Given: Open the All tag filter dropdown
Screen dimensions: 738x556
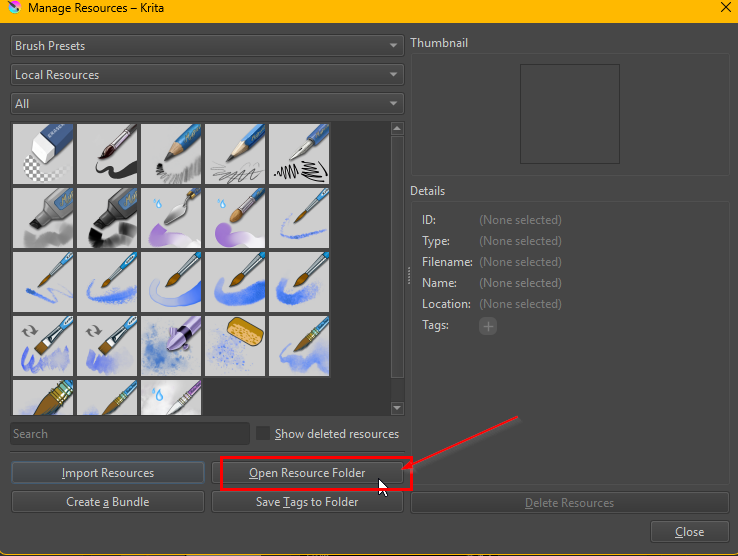Looking at the screenshot, I should pyautogui.click(x=207, y=104).
